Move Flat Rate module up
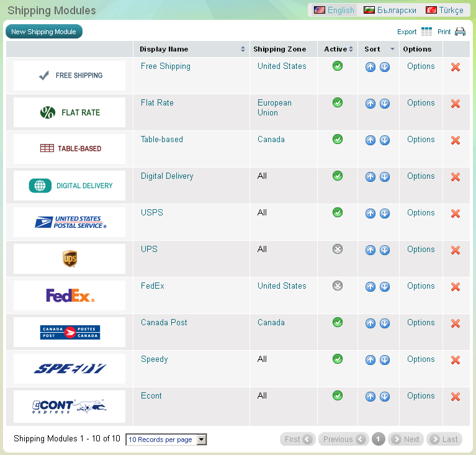This screenshot has height=455, width=476. pos(370,104)
